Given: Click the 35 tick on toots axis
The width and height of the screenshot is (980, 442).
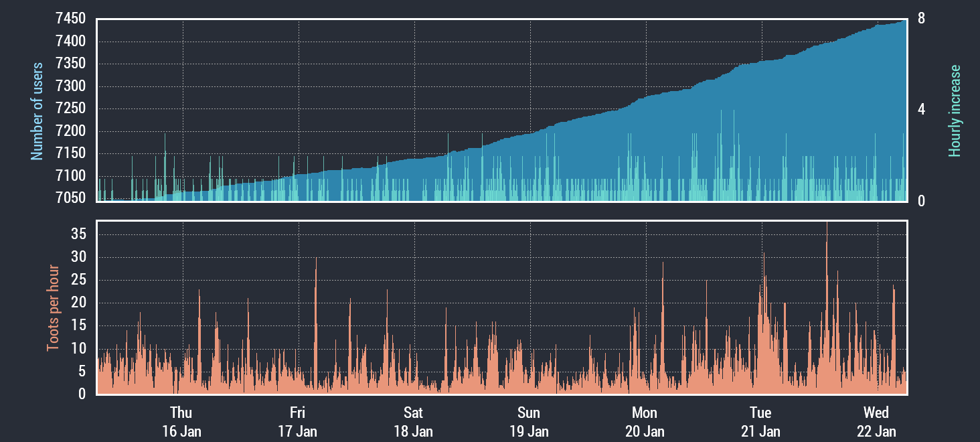Looking at the screenshot, I should click(x=79, y=234).
